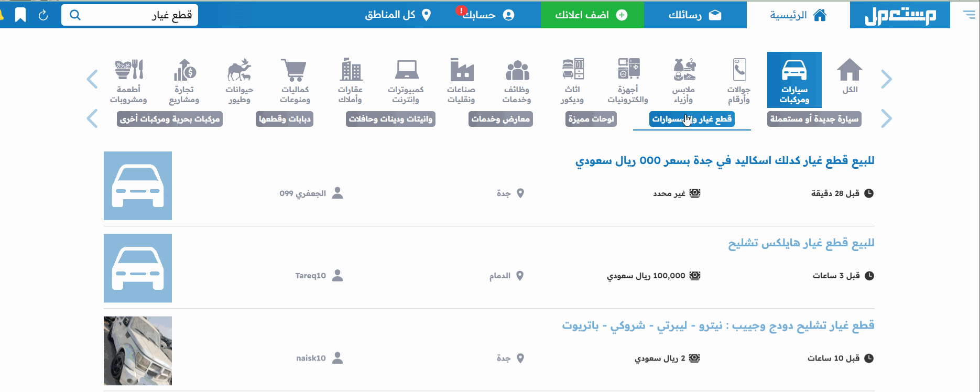Select the mobile phones and numbers category
This screenshot has width=980, height=392.
tap(739, 80)
